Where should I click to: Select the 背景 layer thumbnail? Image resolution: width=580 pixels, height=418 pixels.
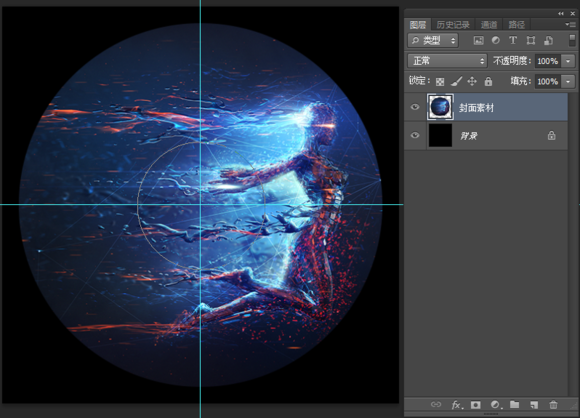[x=440, y=135]
